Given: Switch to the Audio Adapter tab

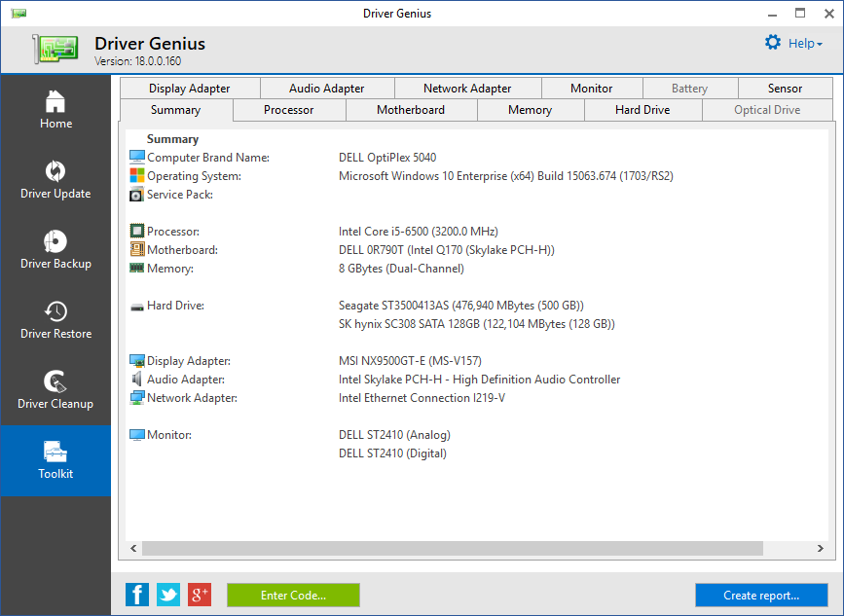Looking at the screenshot, I should 327,89.
